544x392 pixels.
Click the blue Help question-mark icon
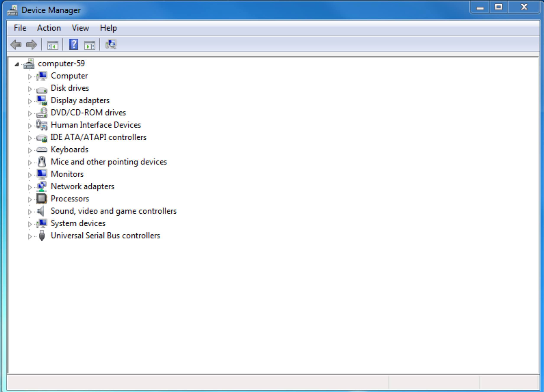click(73, 45)
